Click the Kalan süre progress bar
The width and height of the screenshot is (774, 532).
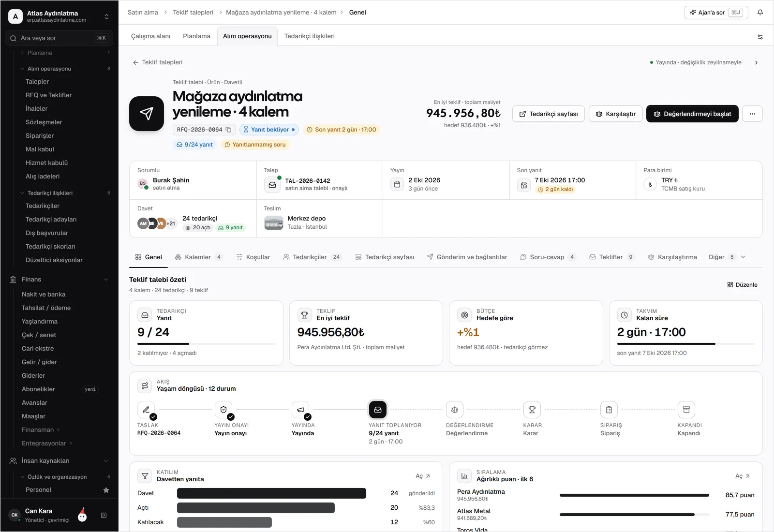(x=685, y=344)
